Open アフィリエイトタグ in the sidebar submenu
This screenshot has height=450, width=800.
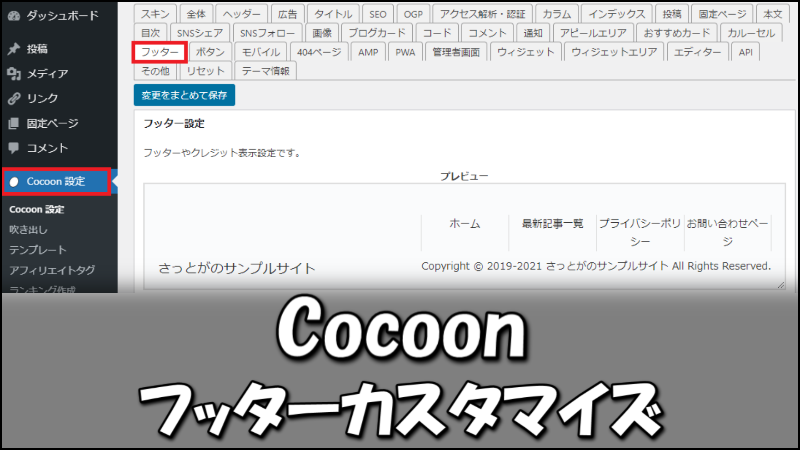point(52,270)
